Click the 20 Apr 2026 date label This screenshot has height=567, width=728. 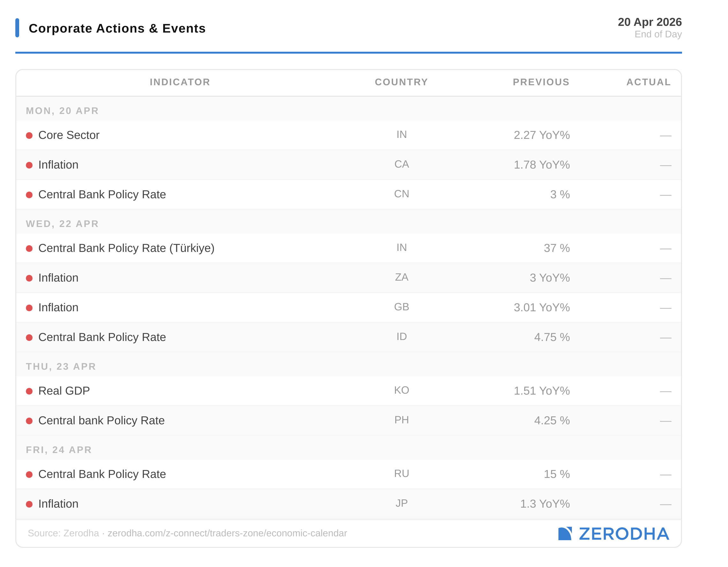tap(649, 22)
